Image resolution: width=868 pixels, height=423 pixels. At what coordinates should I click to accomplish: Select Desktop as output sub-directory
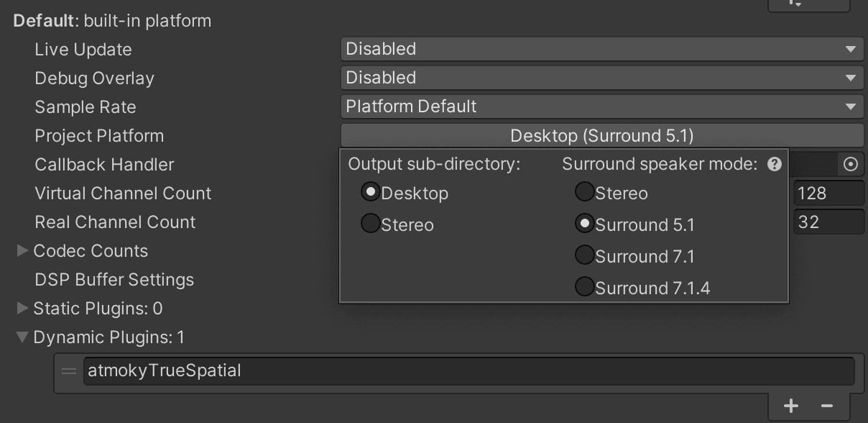371,192
